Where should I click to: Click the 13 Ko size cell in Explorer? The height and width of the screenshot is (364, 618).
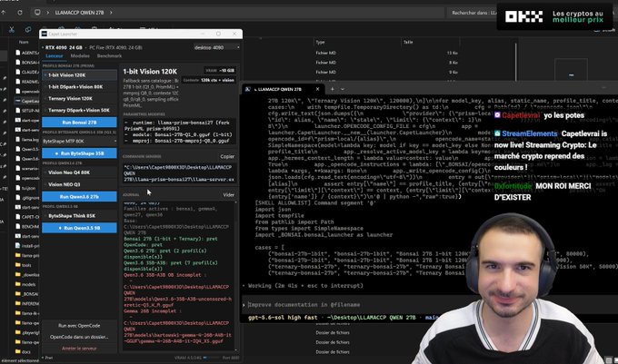point(452,53)
